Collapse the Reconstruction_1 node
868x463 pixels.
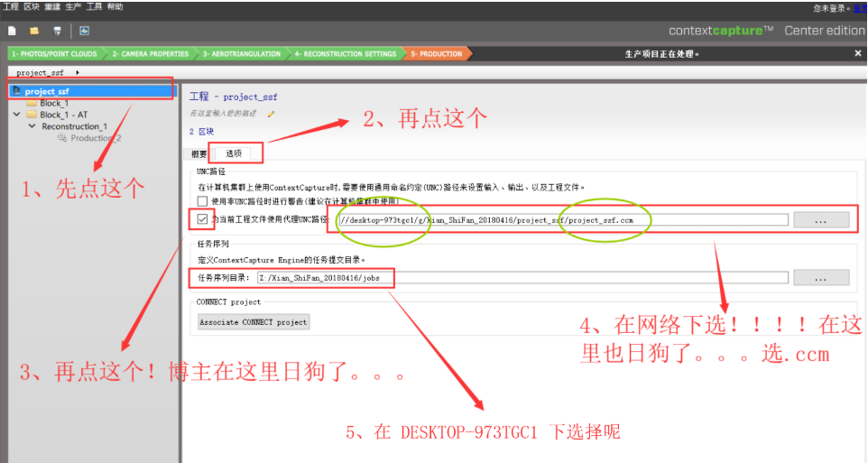click(32, 126)
